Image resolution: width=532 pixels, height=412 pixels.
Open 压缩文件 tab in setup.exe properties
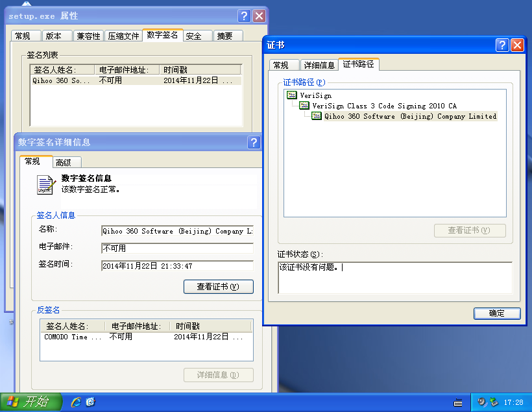pos(123,36)
